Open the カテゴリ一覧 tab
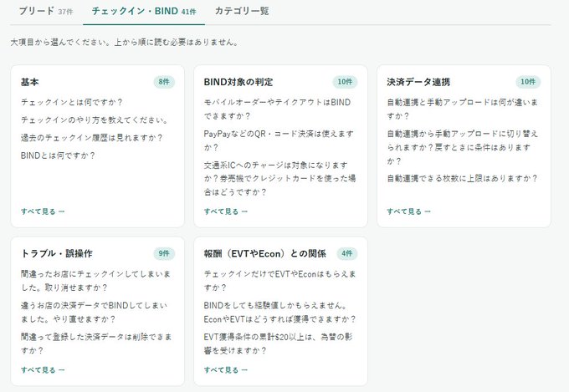This screenshot has width=569, height=392. [242, 11]
